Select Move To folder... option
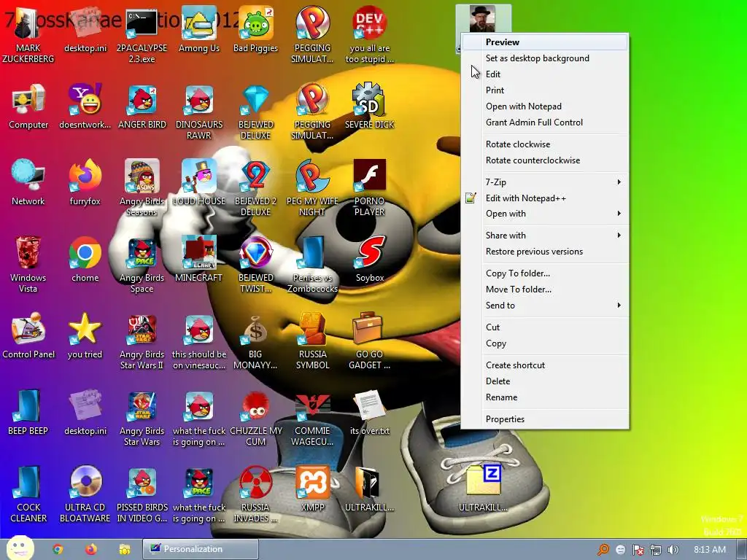 pos(546,289)
